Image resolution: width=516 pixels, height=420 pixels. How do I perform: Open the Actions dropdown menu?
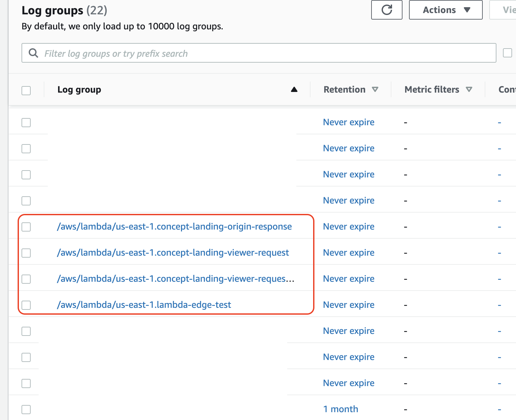446,10
